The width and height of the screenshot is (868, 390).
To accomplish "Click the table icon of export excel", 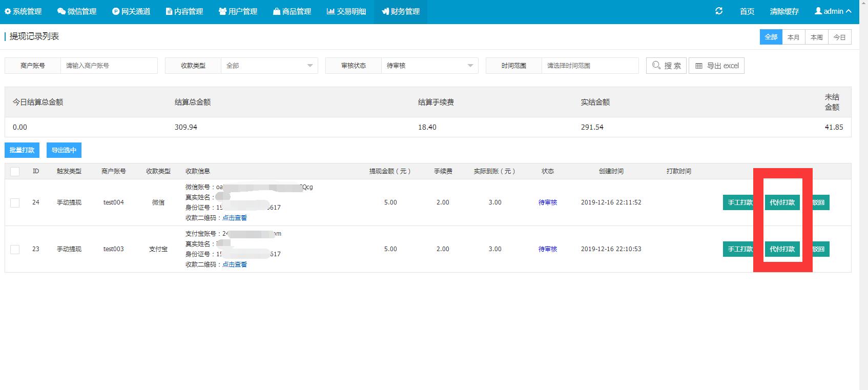I will 699,66.
